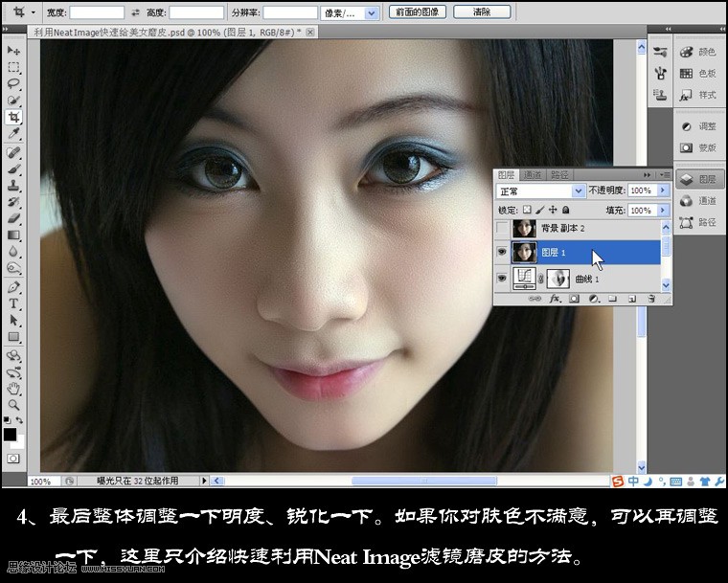The width and height of the screenshot is (728, 583).
Task: Click the white background color swatch
Action: point(20,444)
